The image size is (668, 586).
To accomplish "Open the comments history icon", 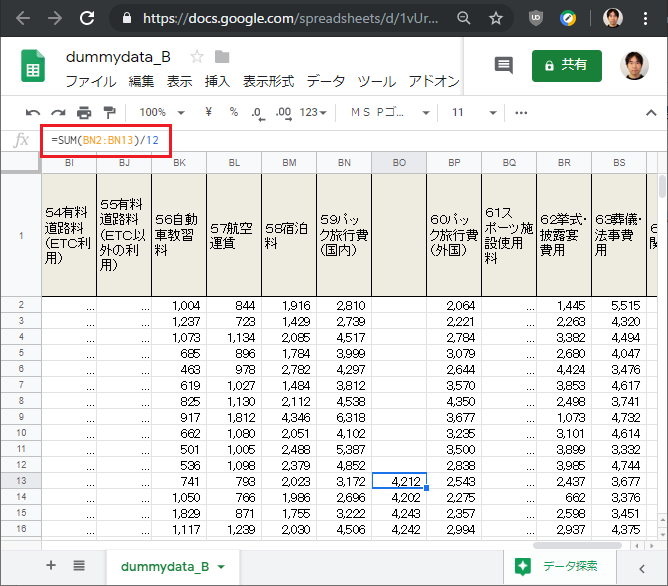I will tap(504, 65).
